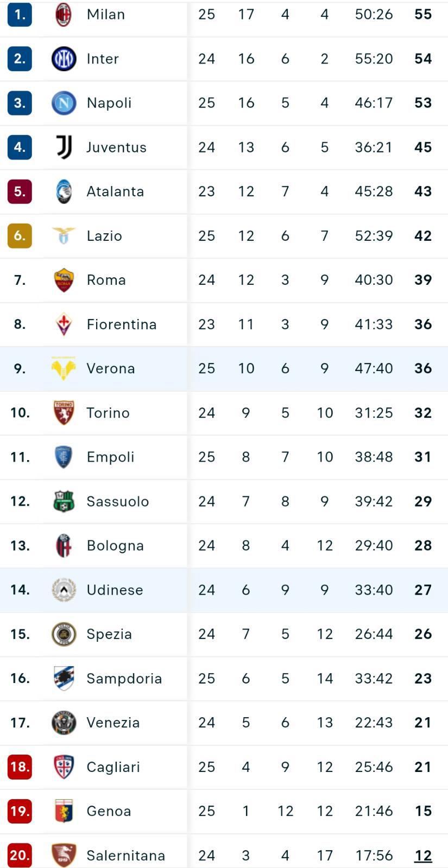Click Salernitana's underlined 12 points
The image size is (448, 868).
pyautogui.click(x=423, y=856)
